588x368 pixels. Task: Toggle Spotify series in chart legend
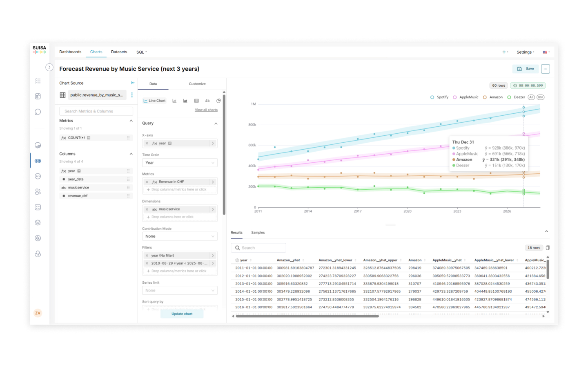[x=439, y=97]
